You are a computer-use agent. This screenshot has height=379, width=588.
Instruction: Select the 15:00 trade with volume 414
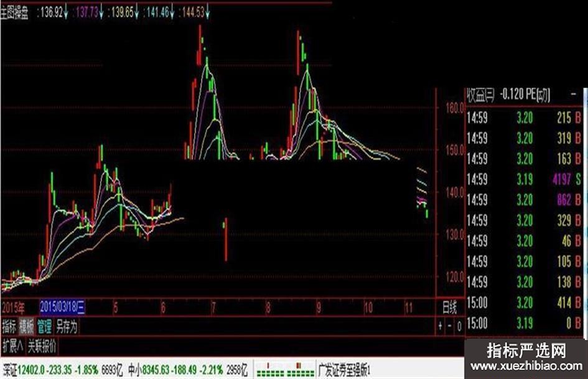click(523, 302)
